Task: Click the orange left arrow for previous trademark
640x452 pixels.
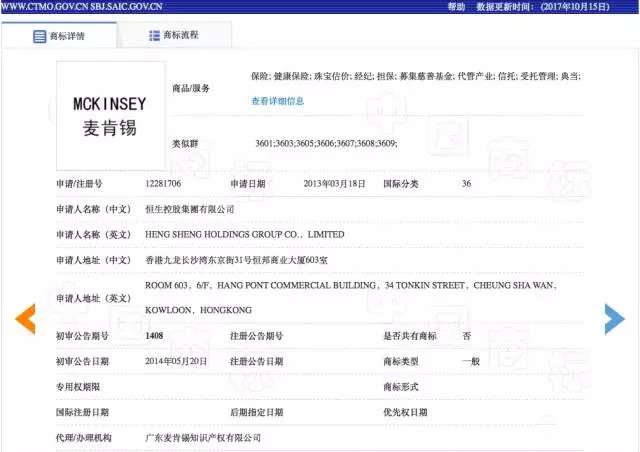Action: click(x=25, y=318)
